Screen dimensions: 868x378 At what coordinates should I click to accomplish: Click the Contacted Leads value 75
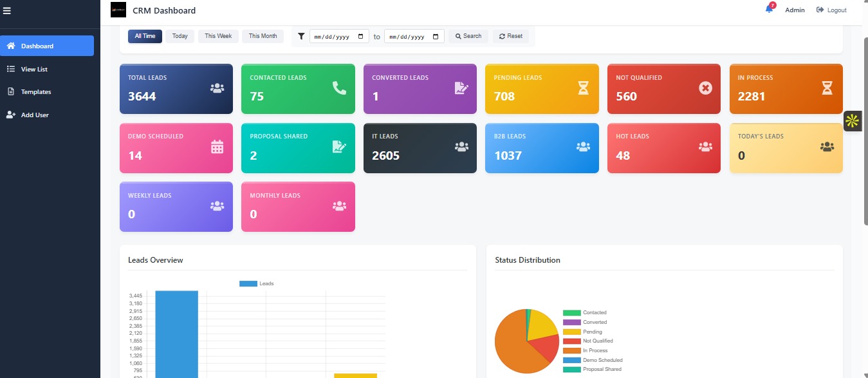tap(257, 97)
